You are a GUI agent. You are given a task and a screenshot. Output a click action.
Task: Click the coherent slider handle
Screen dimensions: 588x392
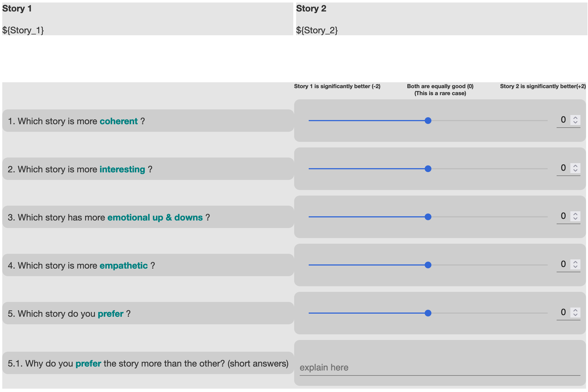(428, 121)
